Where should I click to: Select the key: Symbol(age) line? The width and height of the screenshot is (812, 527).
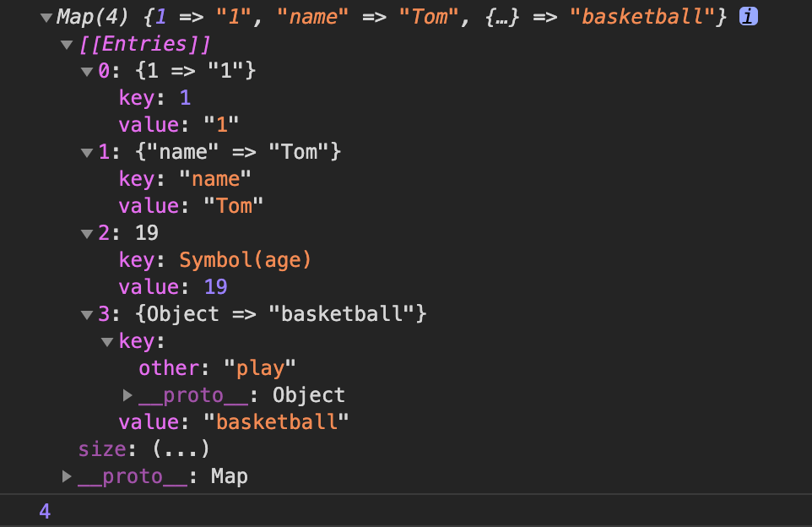pyautogui.click(x=215, y=260)
